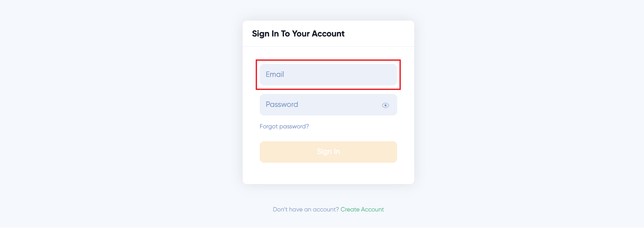Focus the Email input field
644x228 pixels.
click(x=328, y=74)
